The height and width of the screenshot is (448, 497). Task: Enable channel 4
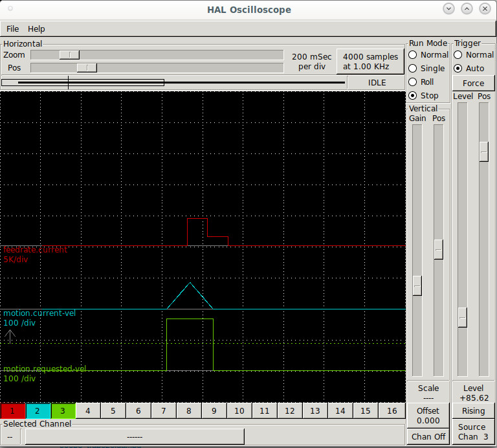88,411
